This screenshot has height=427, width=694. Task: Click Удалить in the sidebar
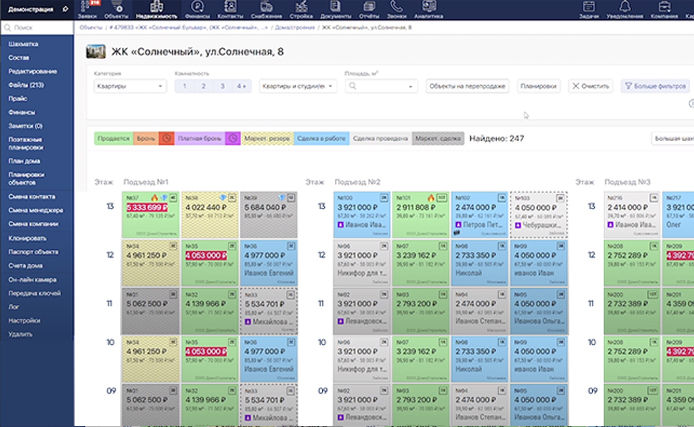pyautogui.click(x=20, y=334)
